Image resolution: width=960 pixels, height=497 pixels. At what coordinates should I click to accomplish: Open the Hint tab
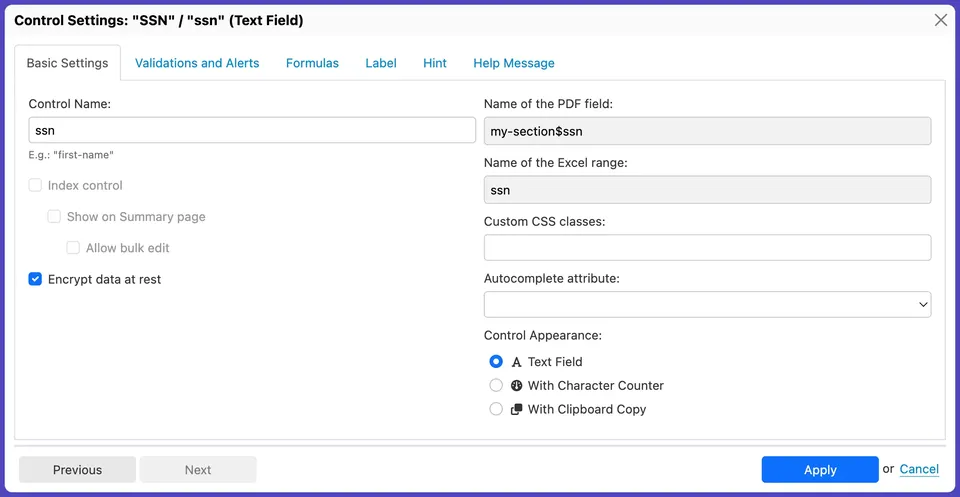tap(435, 63)
